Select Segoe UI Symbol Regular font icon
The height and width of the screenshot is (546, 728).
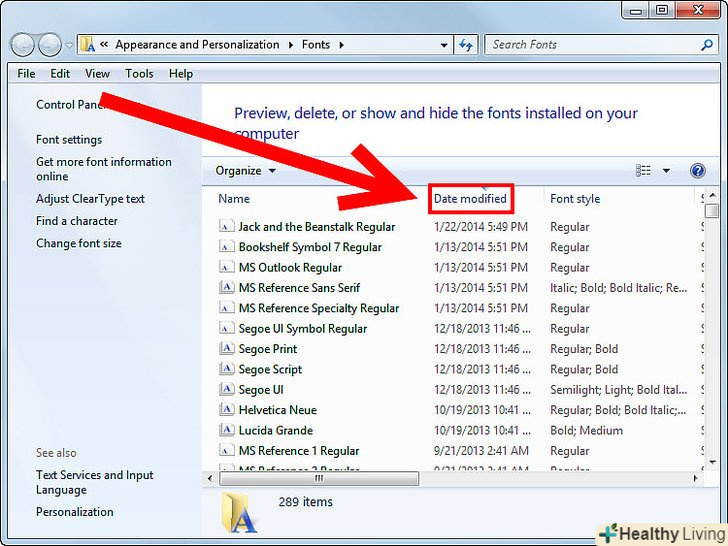226,328
